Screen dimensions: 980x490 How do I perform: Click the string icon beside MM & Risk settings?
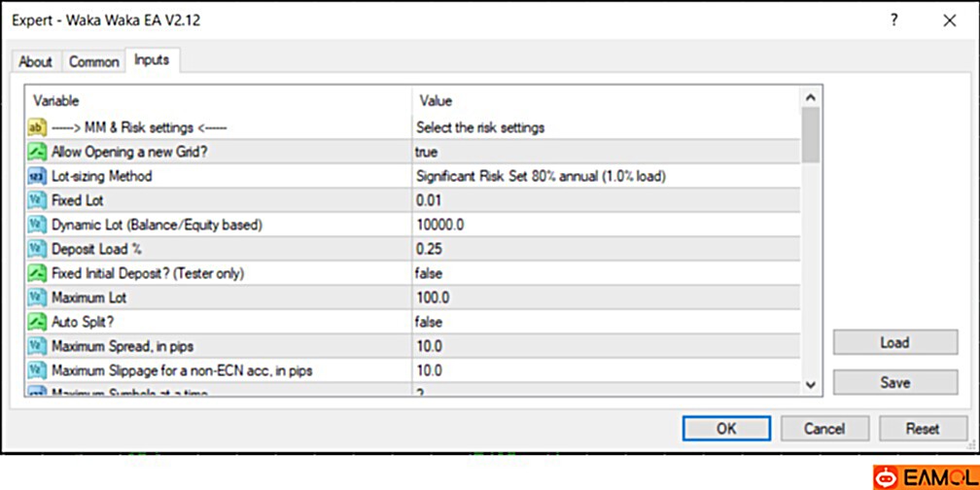(38, 127)
